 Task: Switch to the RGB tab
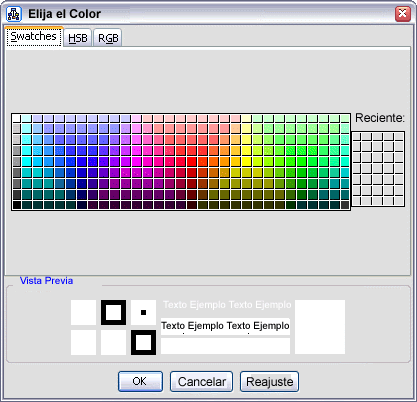pos(108,38)
